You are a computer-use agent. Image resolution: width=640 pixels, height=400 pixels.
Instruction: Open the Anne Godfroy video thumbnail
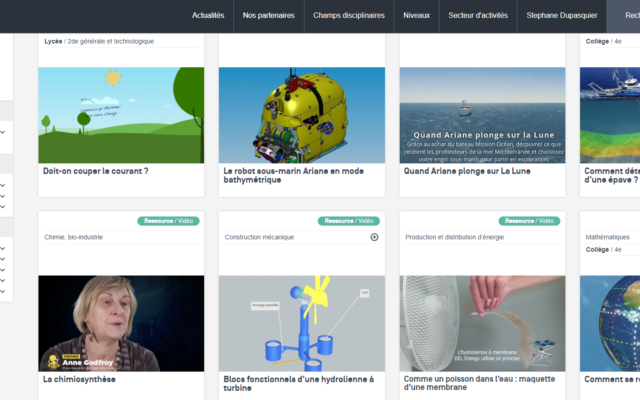click(121, 323)
